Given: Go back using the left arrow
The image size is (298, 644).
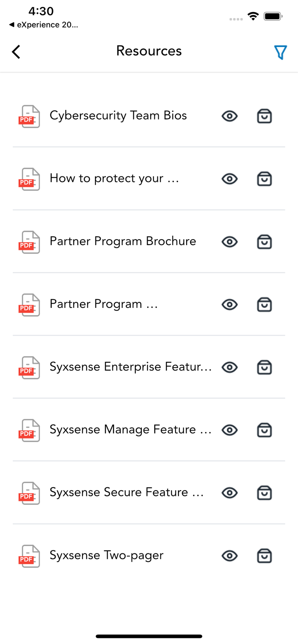Looking at the screenshot, I should pos(15,52).
